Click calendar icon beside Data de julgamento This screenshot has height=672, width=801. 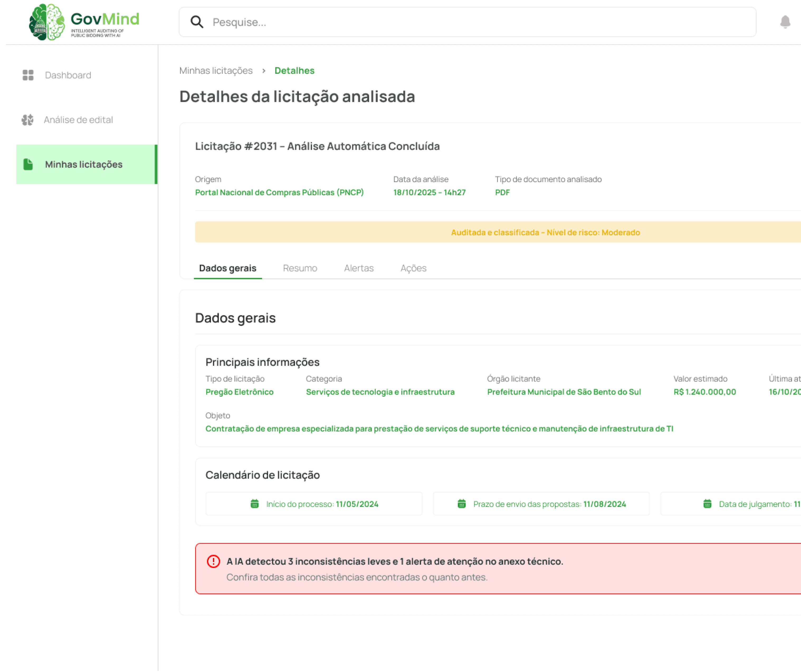tap(707, 504)
